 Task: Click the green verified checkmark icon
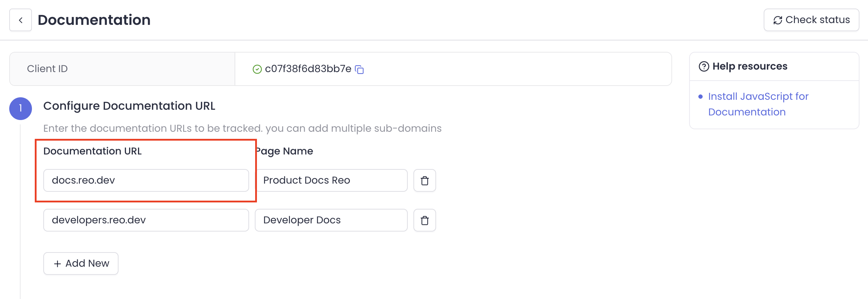coord(257,69)
